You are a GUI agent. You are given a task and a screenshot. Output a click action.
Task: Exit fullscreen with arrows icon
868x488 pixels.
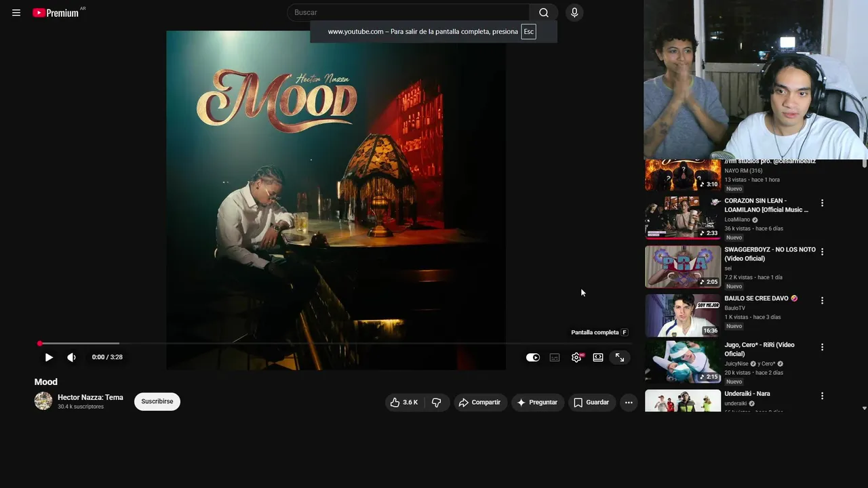click(620, 357)
